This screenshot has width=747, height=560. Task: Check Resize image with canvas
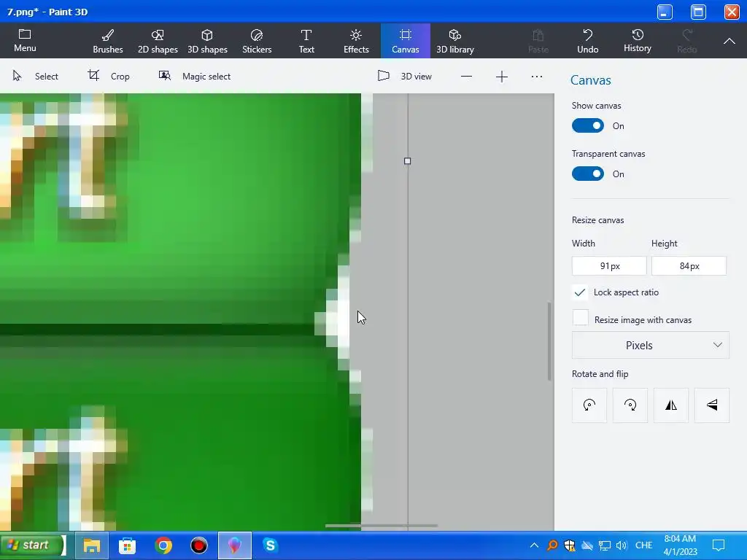coord(580,318)
